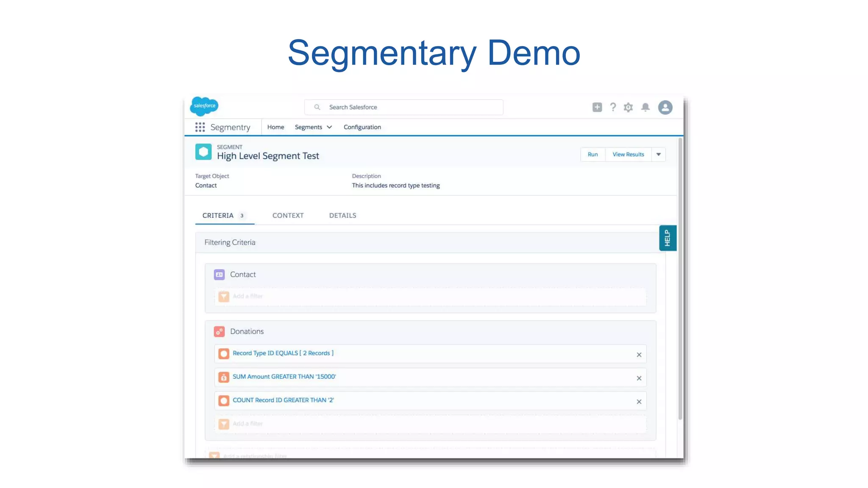Viewport: 868px width, 488px height.
Task: Expand the Segments nav dropdown chevron
Action: (x=329, y=127)
